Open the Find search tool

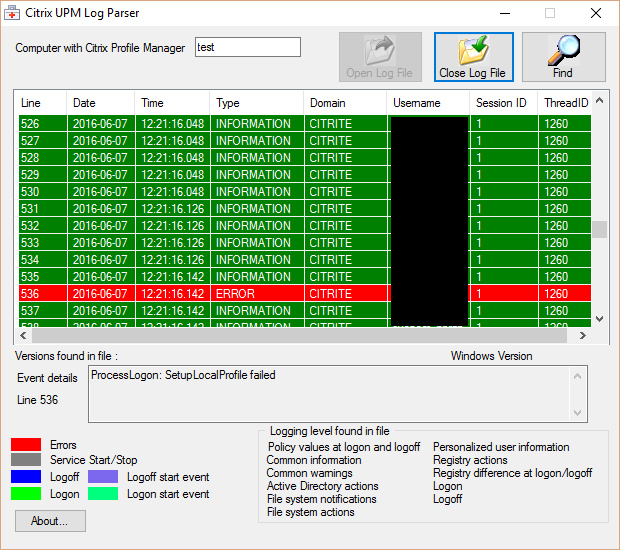coord(563,57)
